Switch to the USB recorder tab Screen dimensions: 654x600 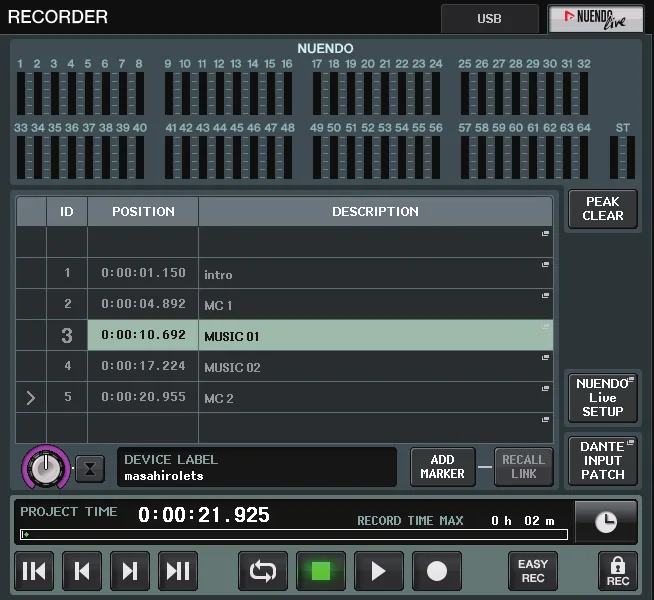[x=490, y=19]
